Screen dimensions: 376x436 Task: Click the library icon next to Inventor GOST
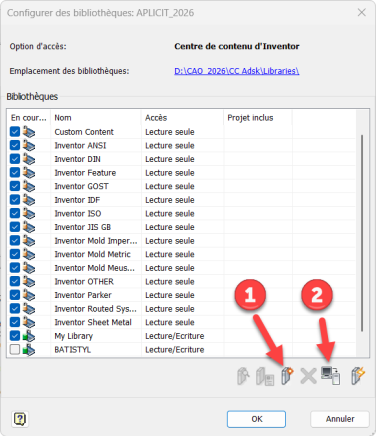29,186
